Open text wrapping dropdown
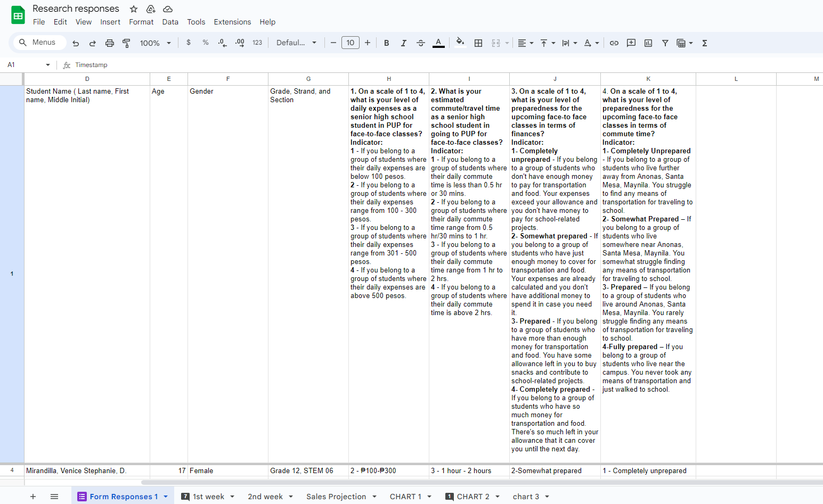823x504 pixels. pos(569,43)
